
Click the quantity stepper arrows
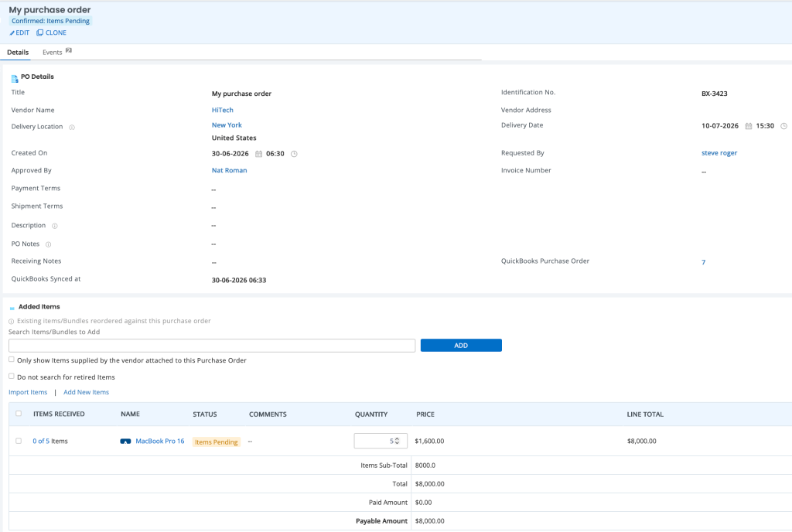tap(397, 441)
